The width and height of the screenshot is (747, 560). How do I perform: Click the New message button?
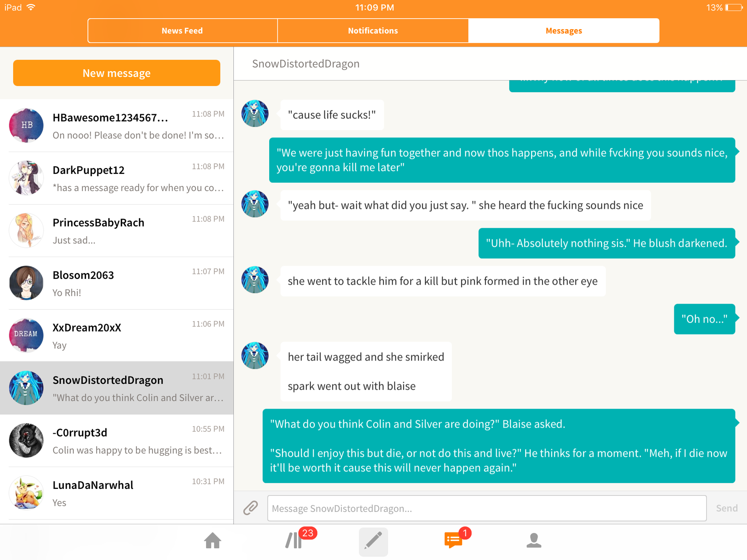(117, 73)
